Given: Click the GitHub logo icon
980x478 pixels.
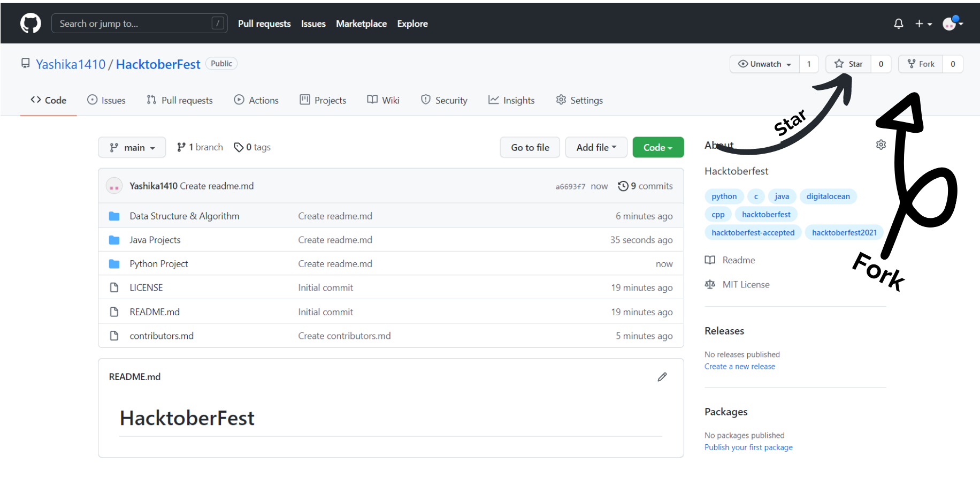Looking at the screenshot, I should tap(30, 24).
